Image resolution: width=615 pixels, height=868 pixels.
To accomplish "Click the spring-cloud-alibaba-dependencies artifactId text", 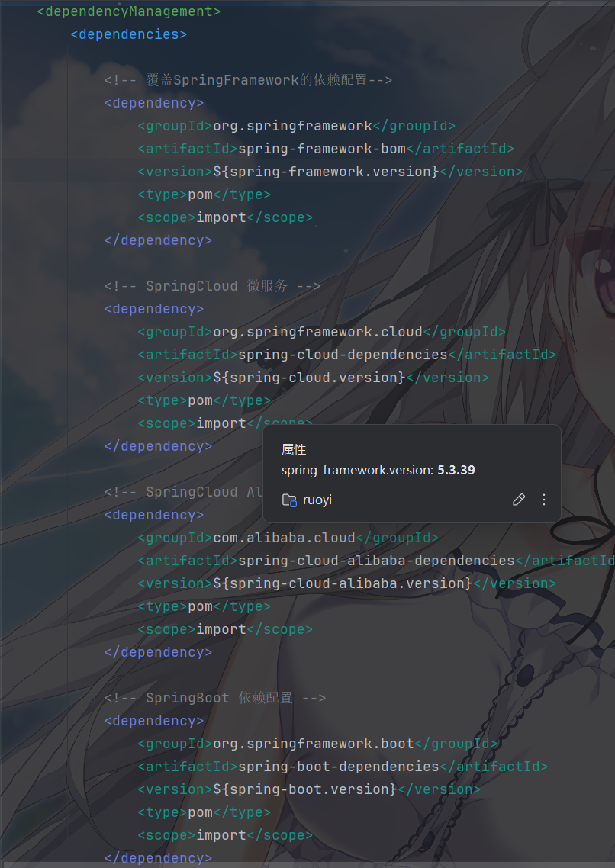I will [x=376, y=561].
